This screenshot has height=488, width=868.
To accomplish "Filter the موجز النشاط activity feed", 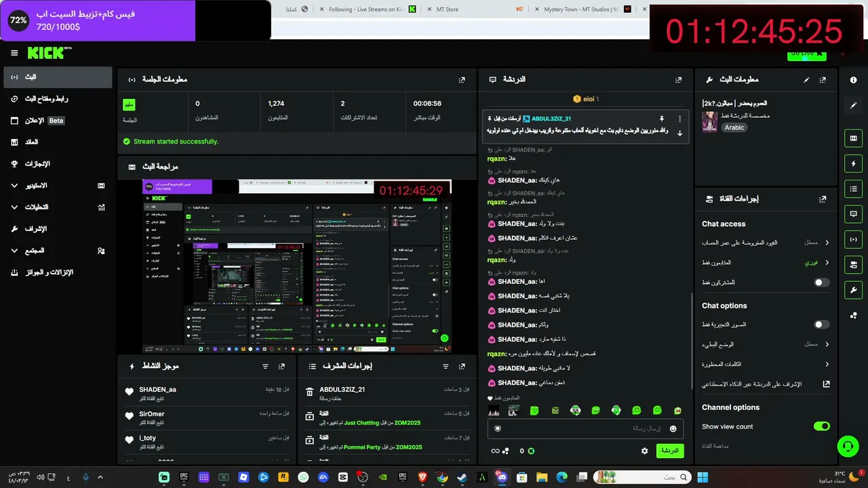I will coord(265,366).
